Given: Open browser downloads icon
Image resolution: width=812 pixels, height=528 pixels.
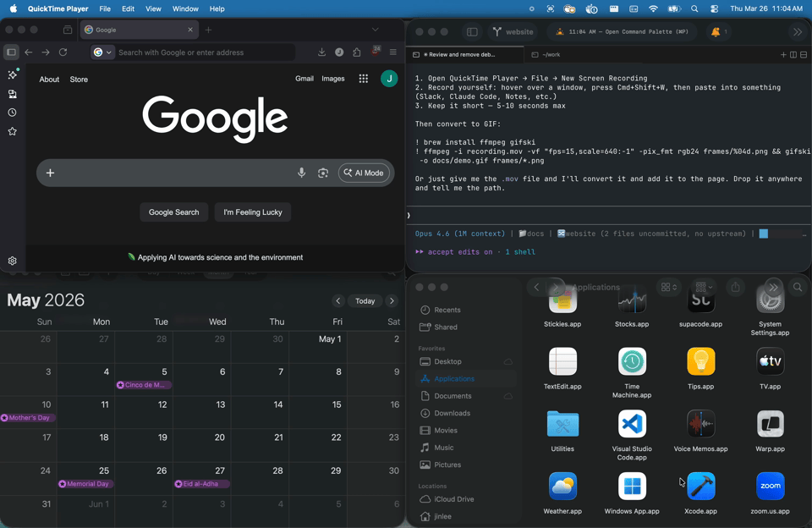Looking at the screenshot, I should point(321,52).
